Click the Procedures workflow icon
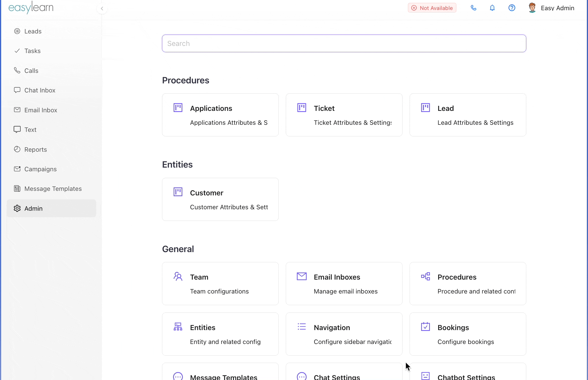This screenshot has height=380, width=588. pos(425,276)
